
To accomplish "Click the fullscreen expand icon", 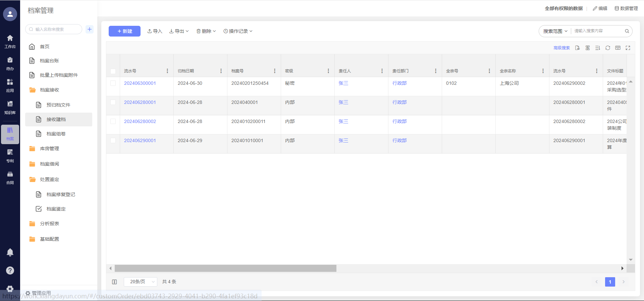I will (628, 48).
